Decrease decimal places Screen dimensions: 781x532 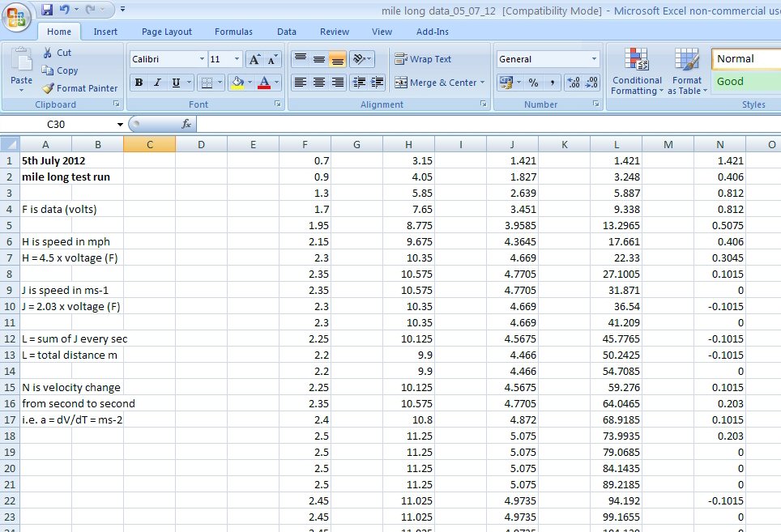tap(591, 83)
